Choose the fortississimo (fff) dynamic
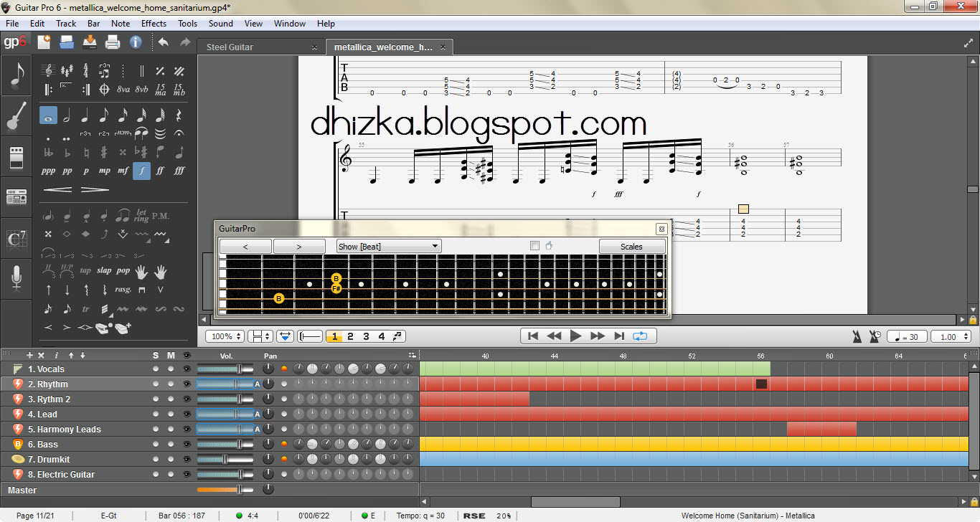This screenshot has height=522, width=980. pyautogui.click(x=179, y=171)
